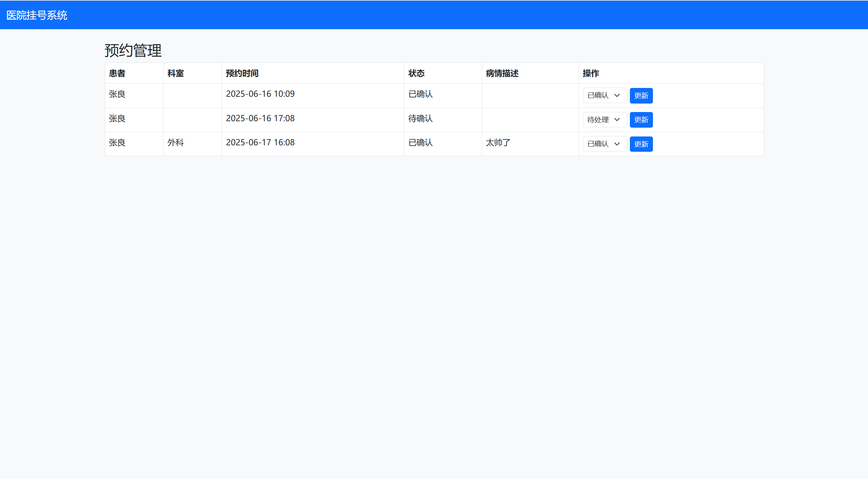Click chevron arrow of first row dropdown

click(x=617, y=95)
